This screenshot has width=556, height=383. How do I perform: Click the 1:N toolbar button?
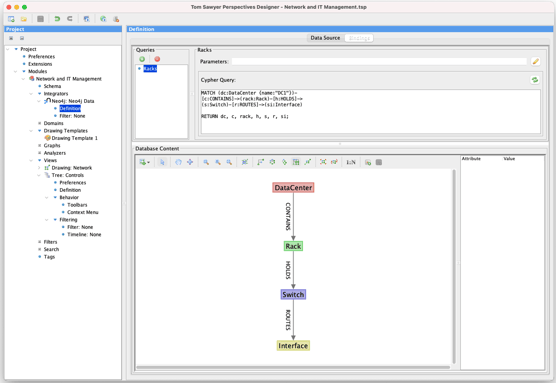(x=351, y=162)
